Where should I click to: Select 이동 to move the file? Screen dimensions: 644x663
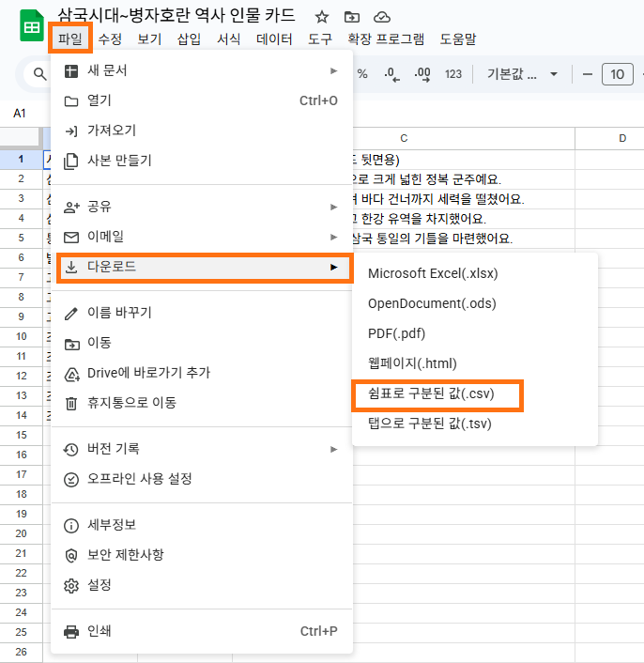tap(202, 343)
